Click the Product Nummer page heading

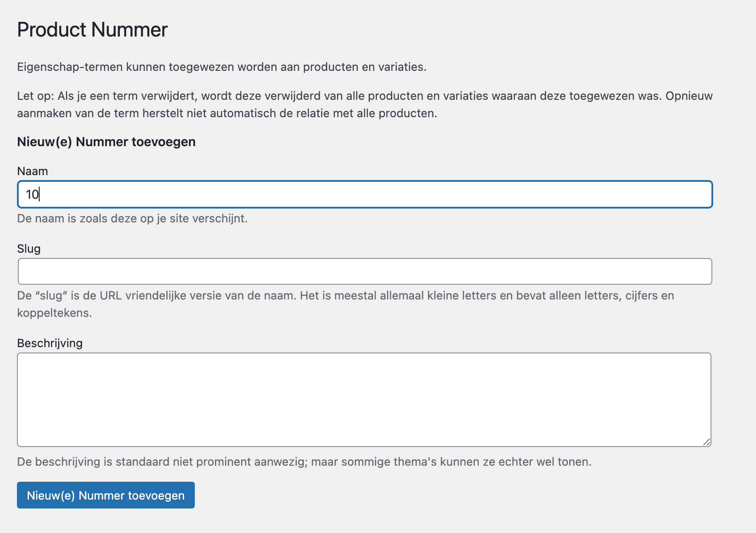(92, 30)
